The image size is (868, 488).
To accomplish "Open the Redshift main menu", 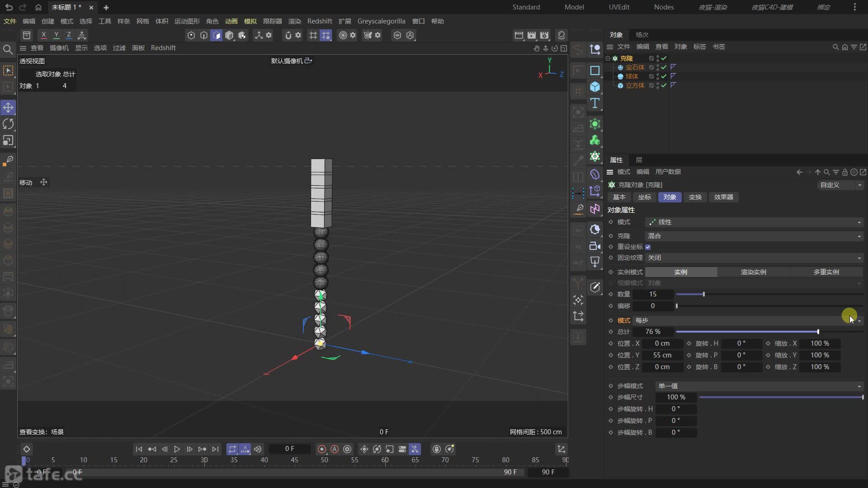I will pos(320,21).
